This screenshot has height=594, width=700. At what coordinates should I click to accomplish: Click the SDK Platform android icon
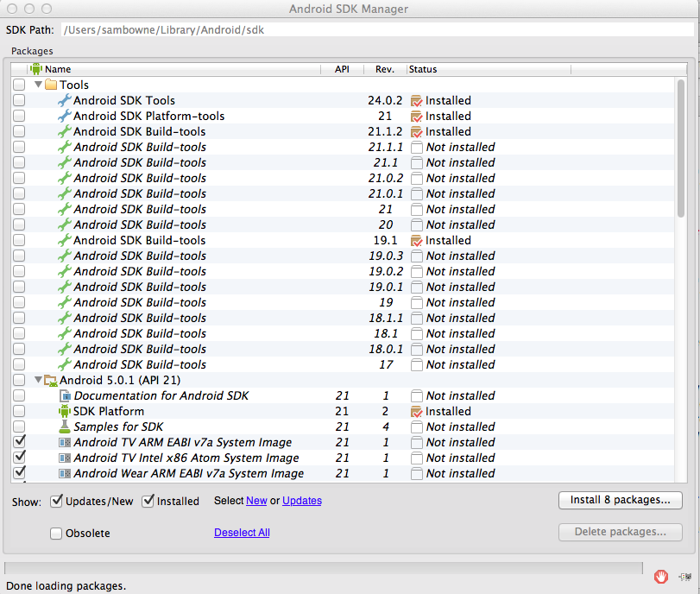[64, 412]
